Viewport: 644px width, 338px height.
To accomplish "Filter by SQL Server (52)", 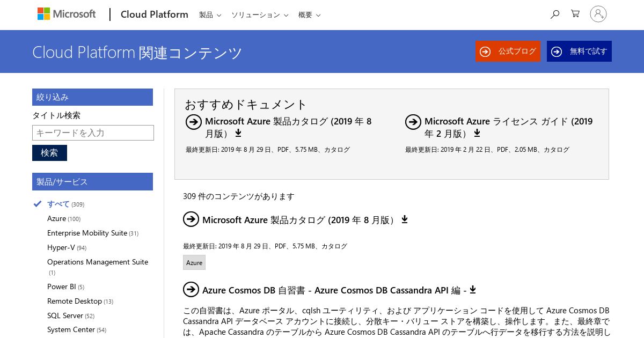I will click(x=71, y=315).
